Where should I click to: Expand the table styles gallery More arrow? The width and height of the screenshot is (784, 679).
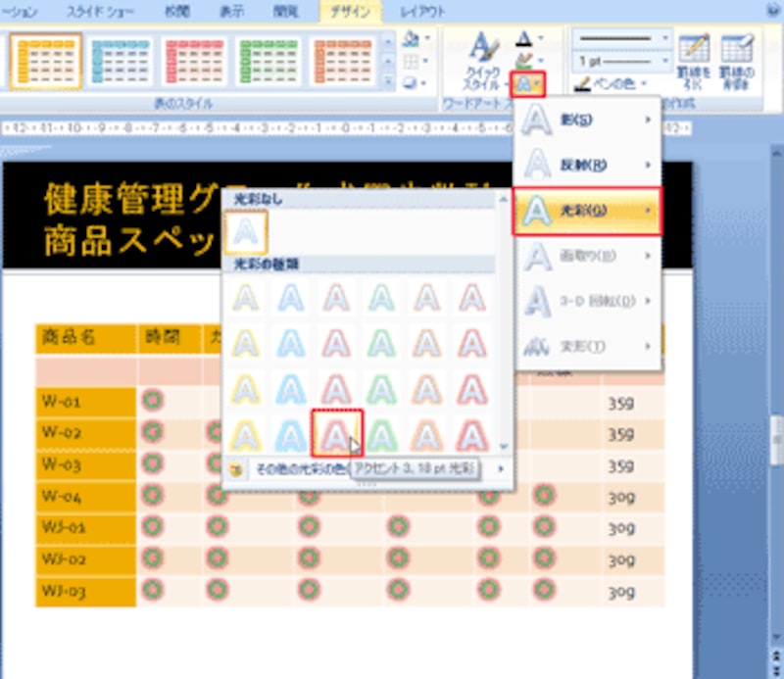pyautogui.click(x=387, y=81)
